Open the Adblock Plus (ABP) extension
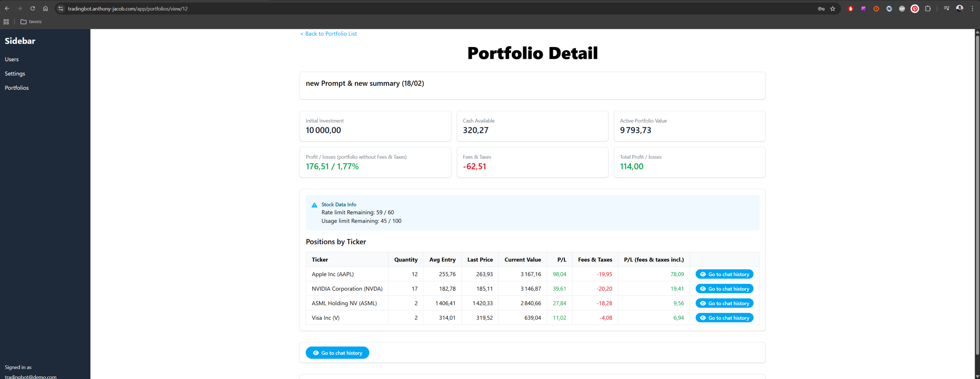The height and width of the screenshot is (379, 980). pyautogui.click(x=902, y=9)
